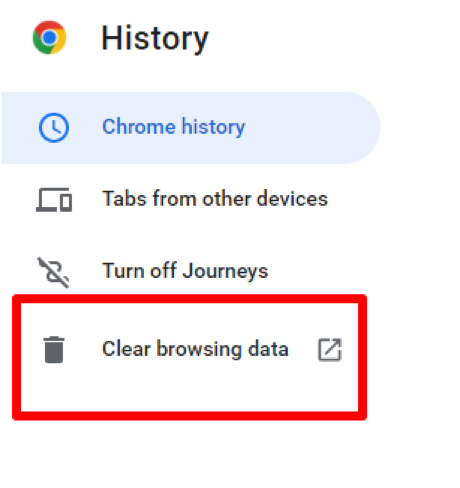Click the crossed-out Journeys icon
The image size is (460, 488).
click(53, 272)
